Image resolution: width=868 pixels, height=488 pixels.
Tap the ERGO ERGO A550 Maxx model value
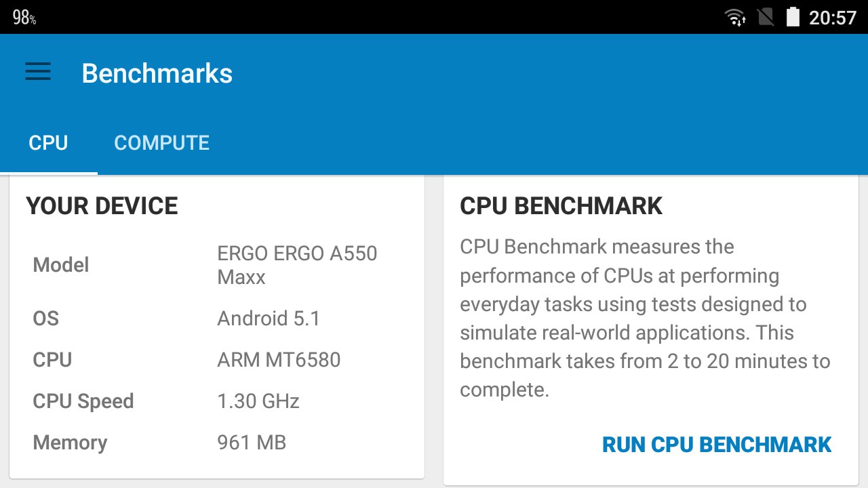[x=297, y=265]
